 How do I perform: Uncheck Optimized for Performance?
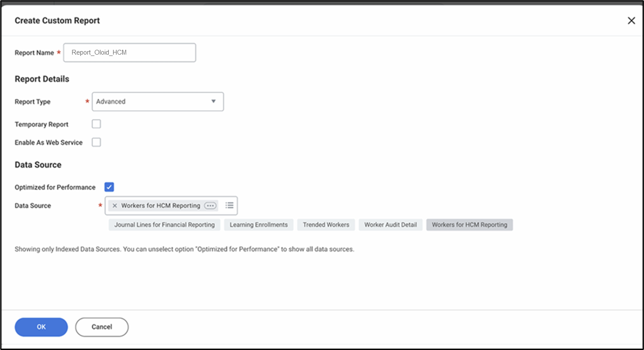click(x=109, y=187)
